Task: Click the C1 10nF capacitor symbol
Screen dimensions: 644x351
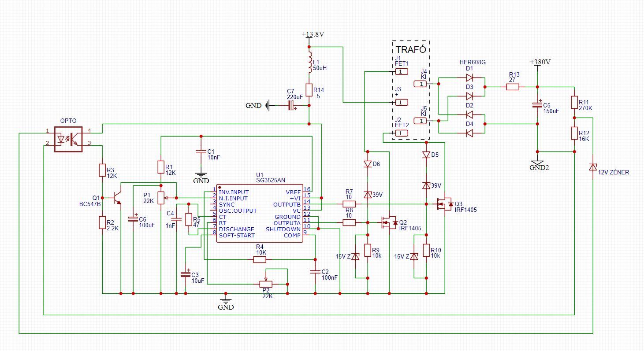Action: pos(201,152)
